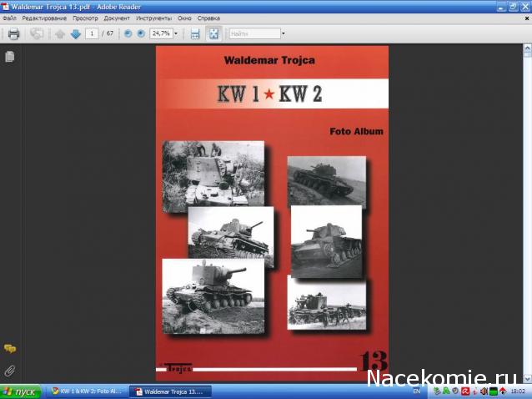Image resolution: width=532 pixels, height=399 pixels.
Task: Enable fit-width scrolling mode icon
Action: point(195,33)
